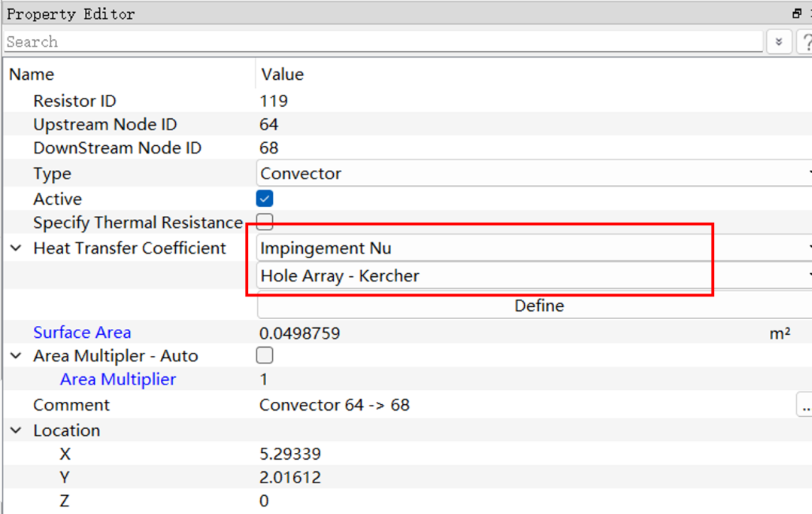Image resolution: width=812 pixels, height=514 pixels.
Task: Click the X location value 5.29339
Action: pyautogui.click(x=290, y=454)
